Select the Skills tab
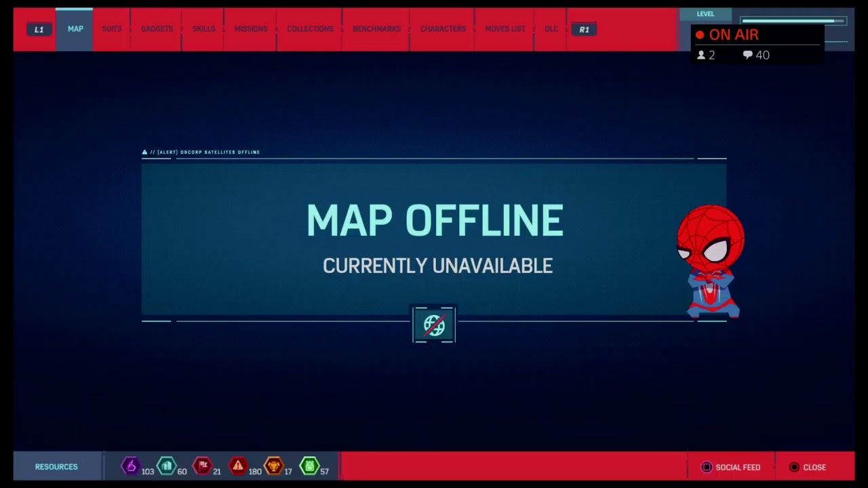 [x=203, y=29]
